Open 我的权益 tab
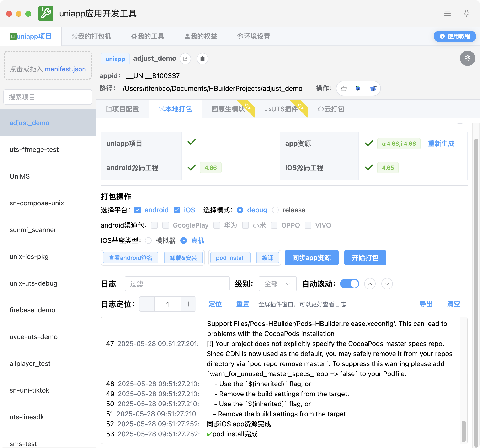 point(201,36)
